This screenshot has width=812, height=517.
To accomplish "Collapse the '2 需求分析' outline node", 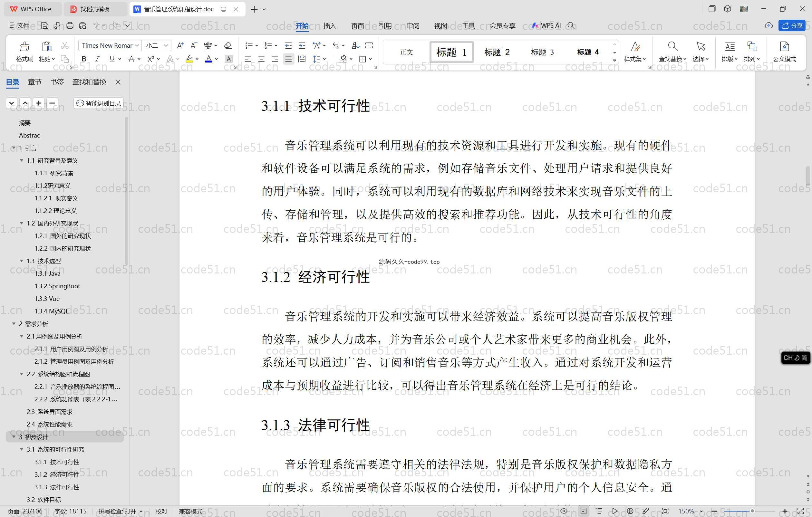I will pos(14,324).
